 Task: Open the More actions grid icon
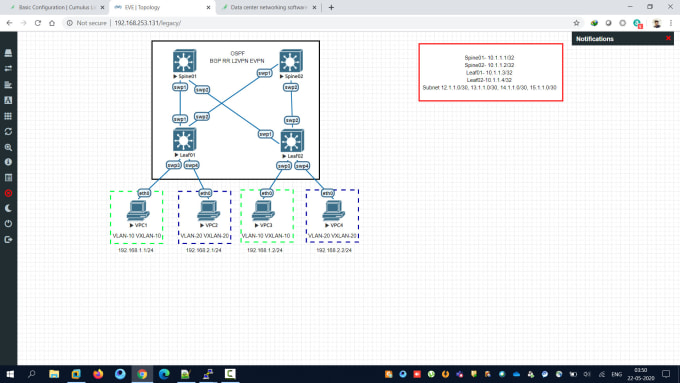coord(8,116)
